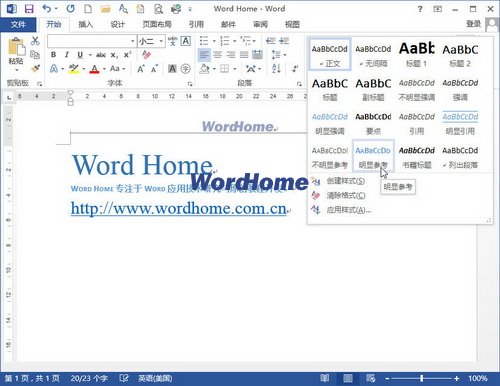Open the font size dropdown showing 小二
The width and height of the screenshot is (500, 386).
coord(161,41)
